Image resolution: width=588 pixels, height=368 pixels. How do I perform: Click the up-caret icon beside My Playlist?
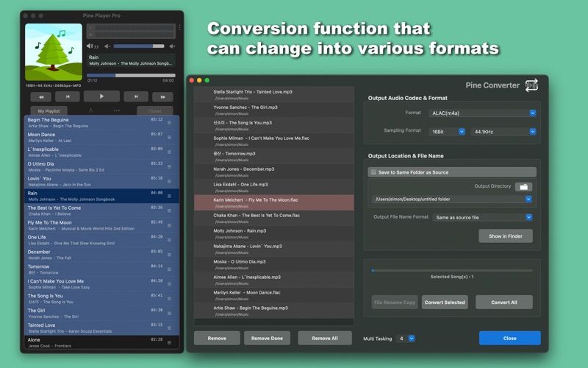[x=90, y=110]
